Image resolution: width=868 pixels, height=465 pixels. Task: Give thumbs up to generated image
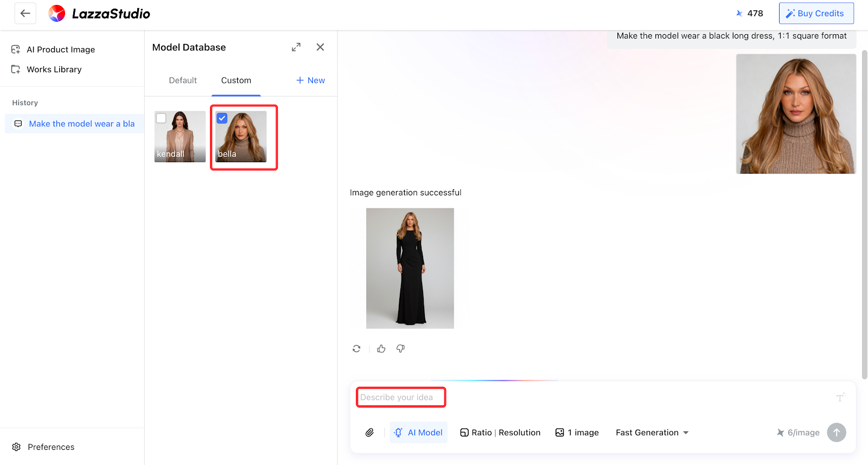(381, 349)
